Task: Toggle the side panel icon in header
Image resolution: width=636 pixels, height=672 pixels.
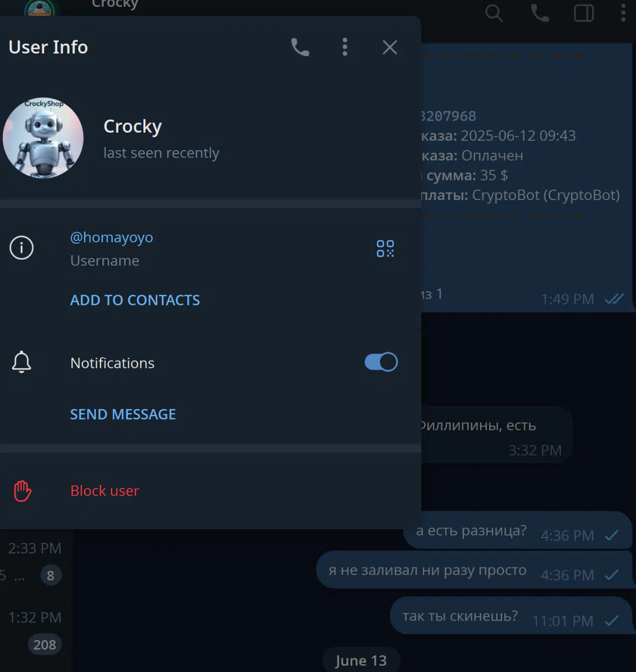Action: [584, 13]
